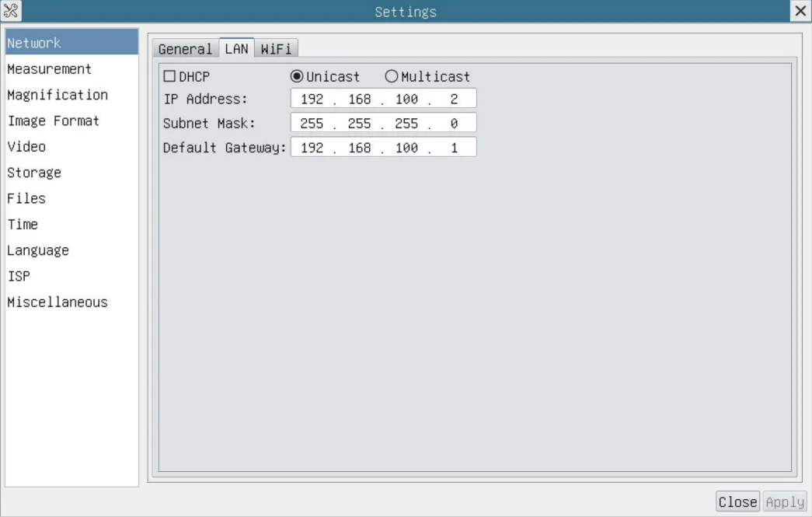This screenshot has width=812, height=517.
Task: Click the third octet of Subnet Mask
Action: tap(406, 124)
